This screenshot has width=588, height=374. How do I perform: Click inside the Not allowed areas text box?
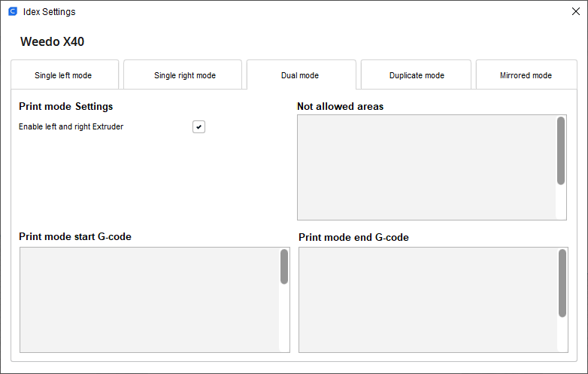[426, 167]
